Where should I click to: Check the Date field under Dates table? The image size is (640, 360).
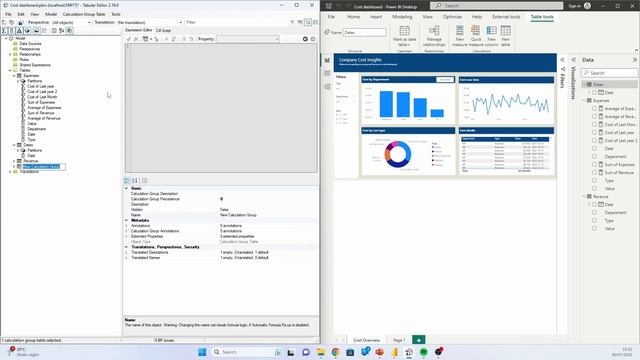(594, 93)
